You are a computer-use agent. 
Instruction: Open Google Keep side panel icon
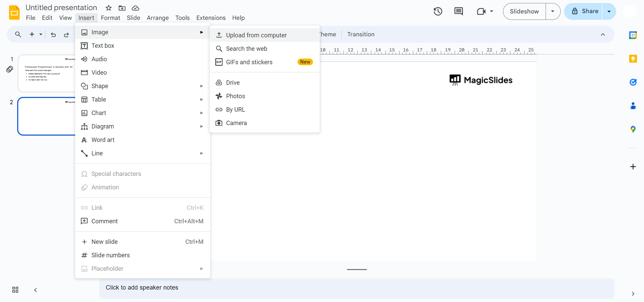[x=633, y=59]
